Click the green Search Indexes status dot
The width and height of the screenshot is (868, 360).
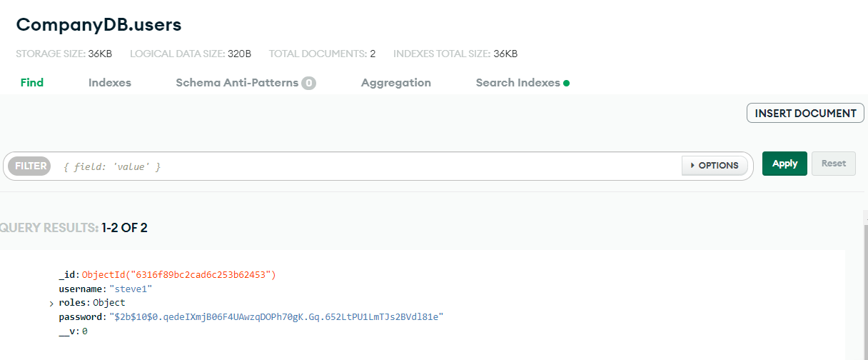click(567, 84)
